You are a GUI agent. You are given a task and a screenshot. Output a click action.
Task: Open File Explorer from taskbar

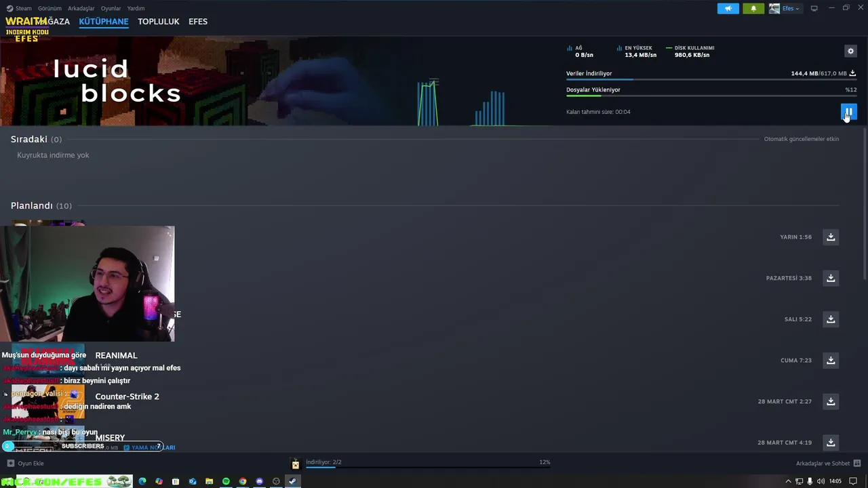(209, 481)
